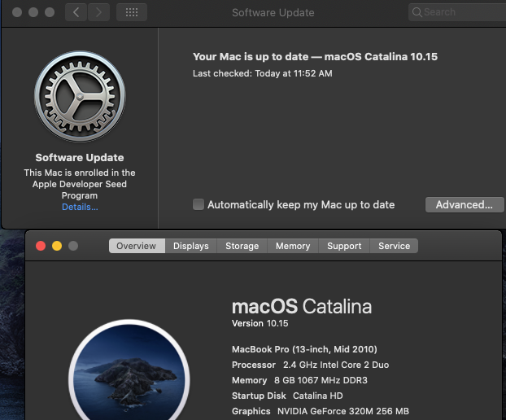Image resolution: width=506 pixels, height=420 pixels.
Task: Switch to the Displays tab
Action: (x=191, y=246)
